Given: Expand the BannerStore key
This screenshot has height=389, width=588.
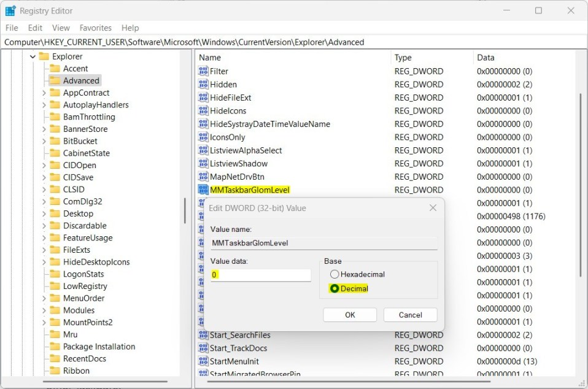Looking at the screenshot, I should click(44, 129).
